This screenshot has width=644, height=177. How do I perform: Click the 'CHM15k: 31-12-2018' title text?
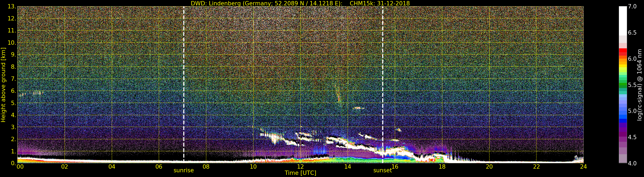pyautogui.click(x=380, y=3)
